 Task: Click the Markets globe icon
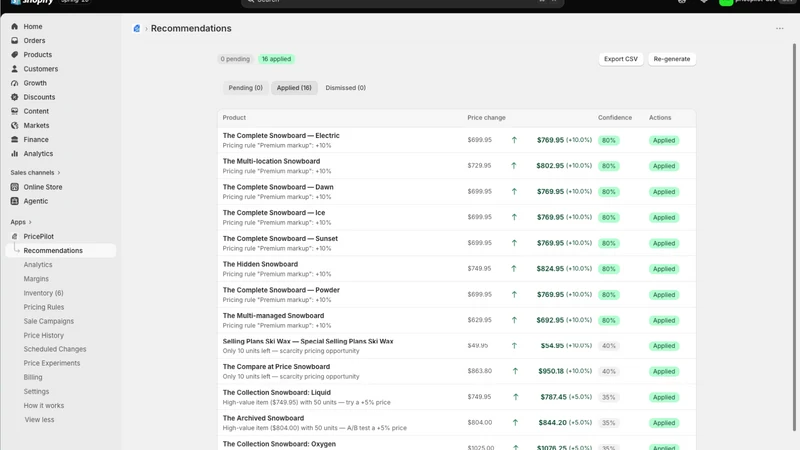14,125
